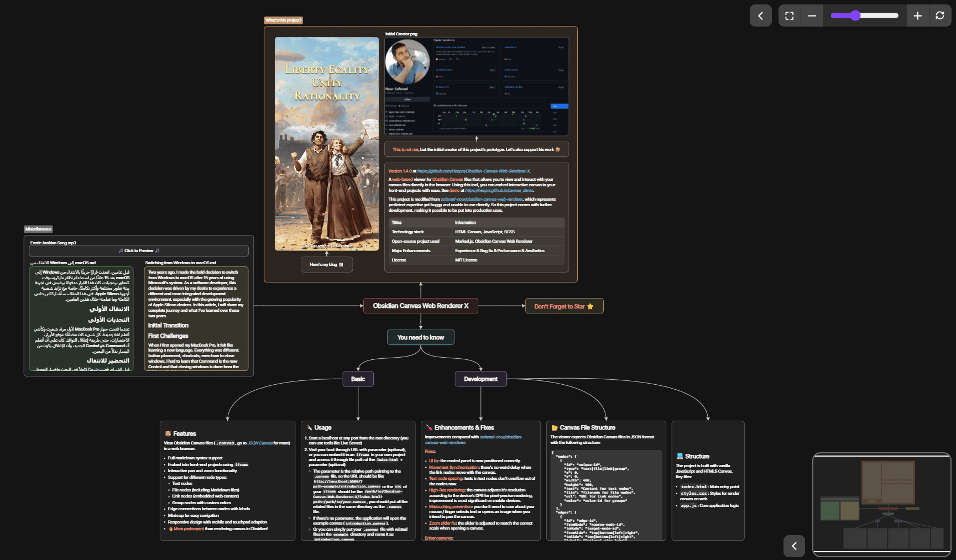Zoom out with the minus button
The image size is (956, 560).
(x=812, y=15)
